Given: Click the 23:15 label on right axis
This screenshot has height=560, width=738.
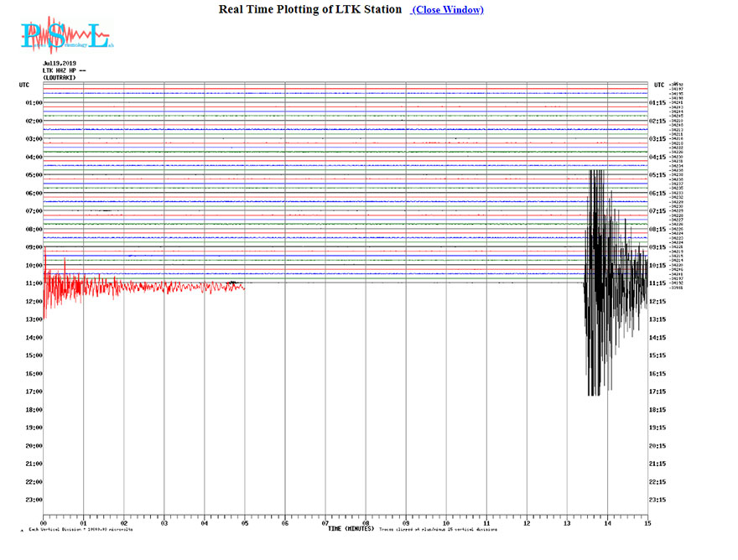Looking at the screenshot, I should point(659,500).
